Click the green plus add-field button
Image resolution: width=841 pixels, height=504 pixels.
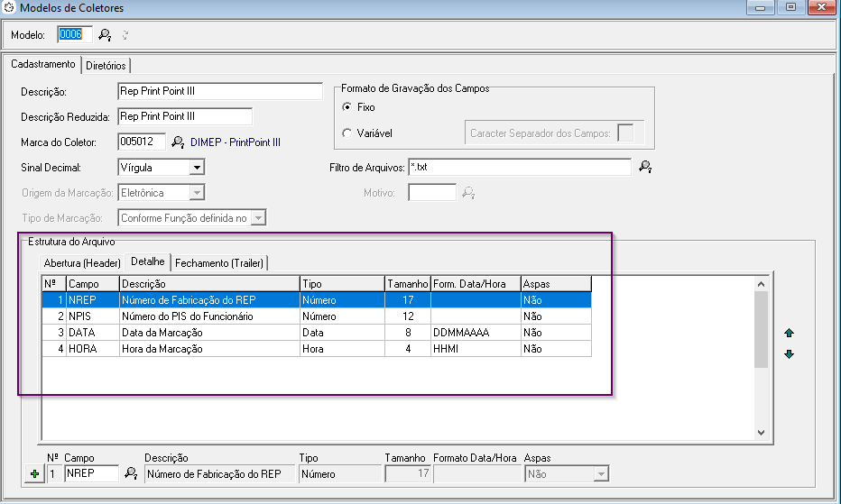pos(34,474)
